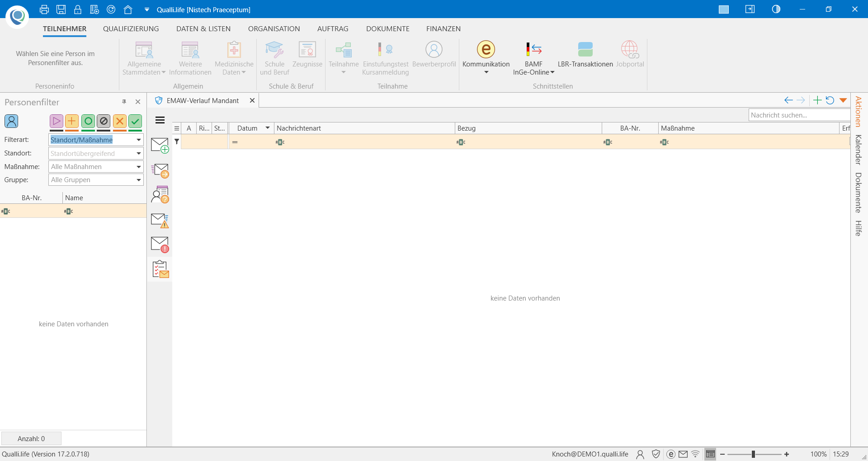Toggle the orange X status filter

(119, 121)
